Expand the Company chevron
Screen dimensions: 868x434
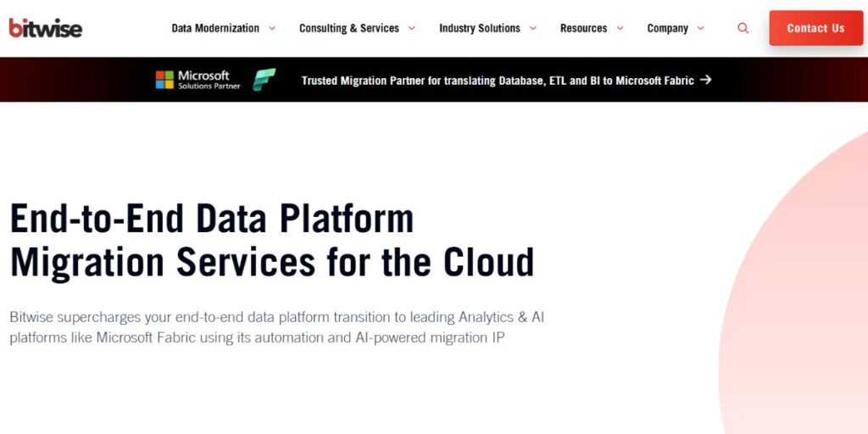pos(701,28)
